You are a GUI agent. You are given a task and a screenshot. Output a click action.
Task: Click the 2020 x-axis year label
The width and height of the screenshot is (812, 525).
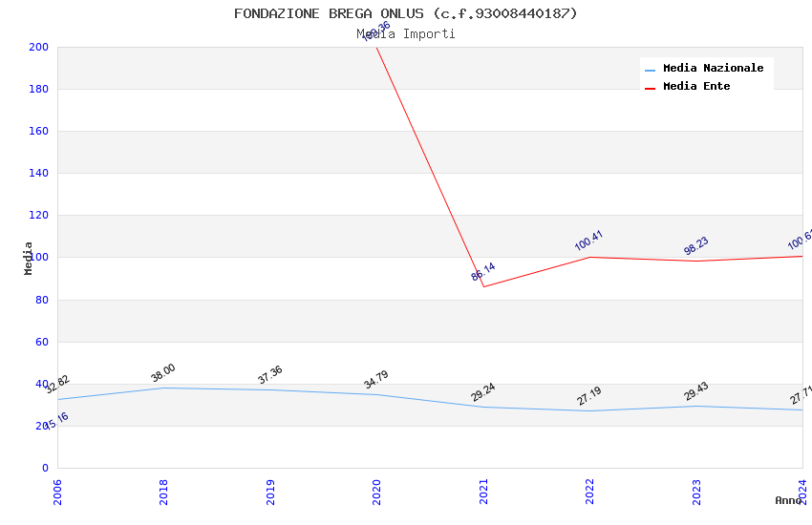coord(376,492)
